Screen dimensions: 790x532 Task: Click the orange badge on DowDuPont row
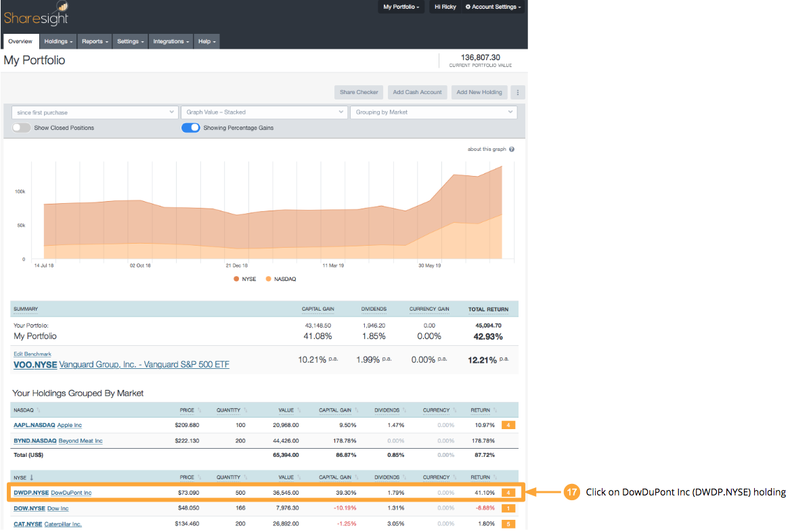click(508, 493)
